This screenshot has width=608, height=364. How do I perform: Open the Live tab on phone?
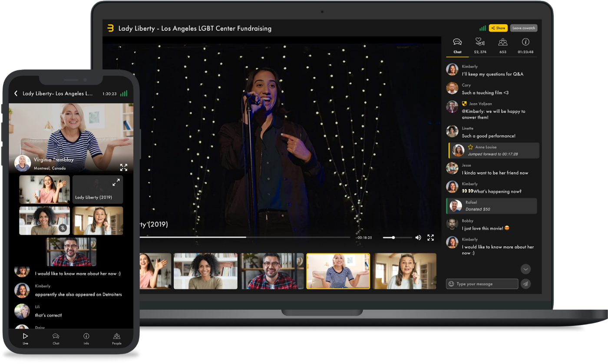click(x=26, y=338)
